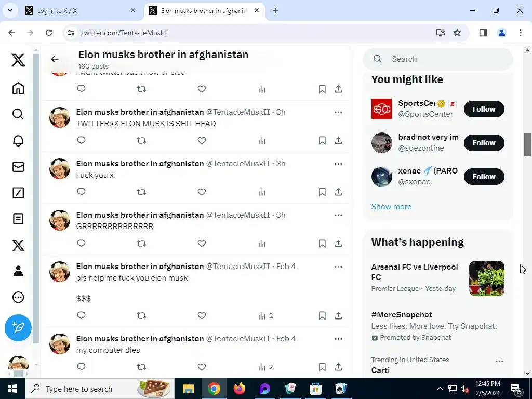The height and width of the screenshot is (399, 532).
Task: Open Grok slash icon in sidebar
Action: click(18, 193)
